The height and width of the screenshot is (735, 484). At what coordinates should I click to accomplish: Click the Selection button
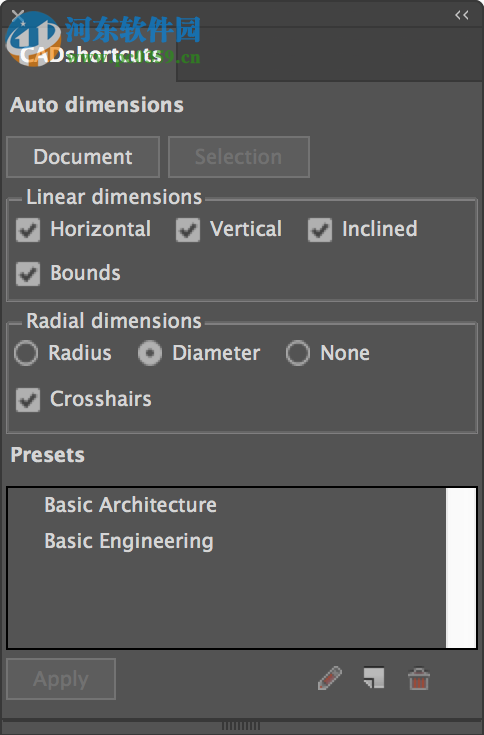[x=239, y=157]
